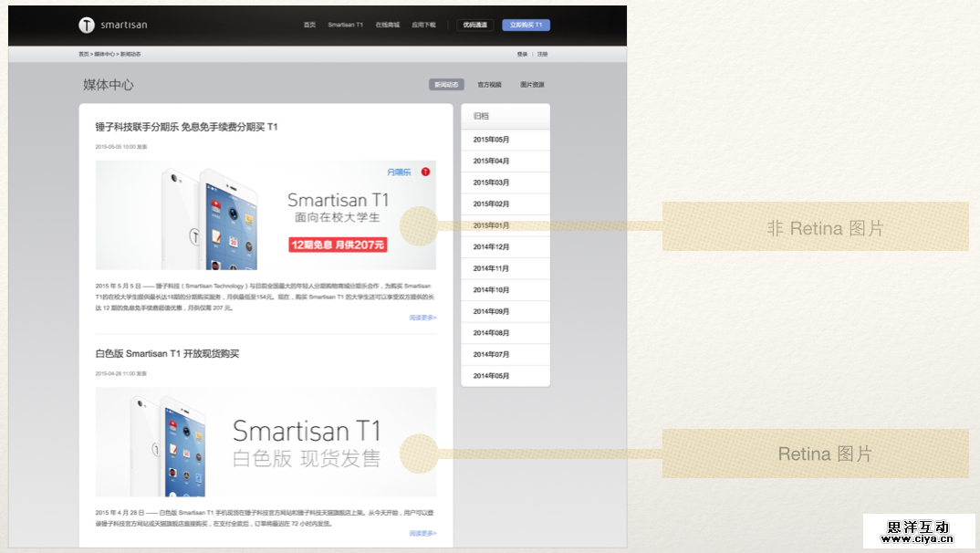Click the 登录 link at top right
This screenshot has width=980, height=553.
click(x=520, y=54)
